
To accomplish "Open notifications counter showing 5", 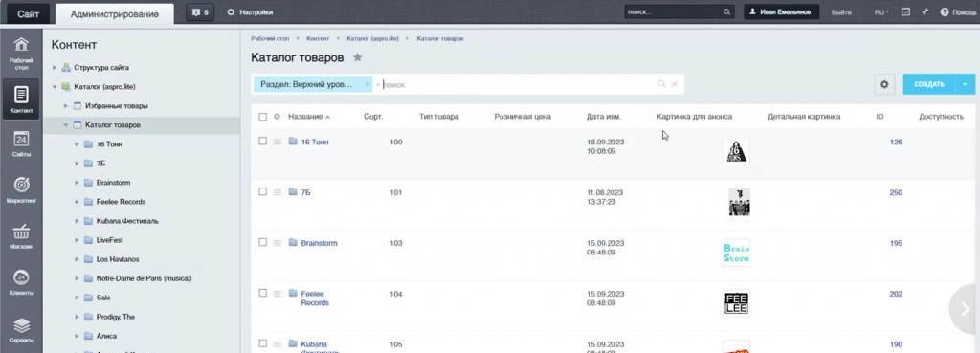I will [x=200, y=11].
